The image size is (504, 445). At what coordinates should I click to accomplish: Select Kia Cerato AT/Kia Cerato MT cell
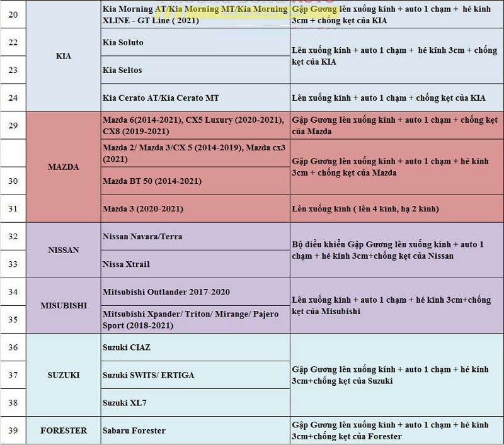(195, 98)
